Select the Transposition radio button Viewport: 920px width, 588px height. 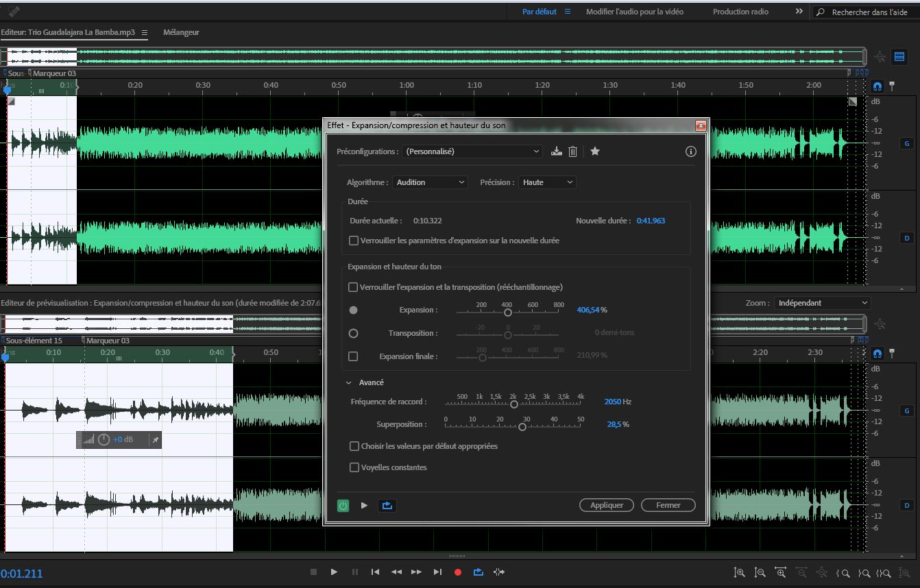(354, 333)
